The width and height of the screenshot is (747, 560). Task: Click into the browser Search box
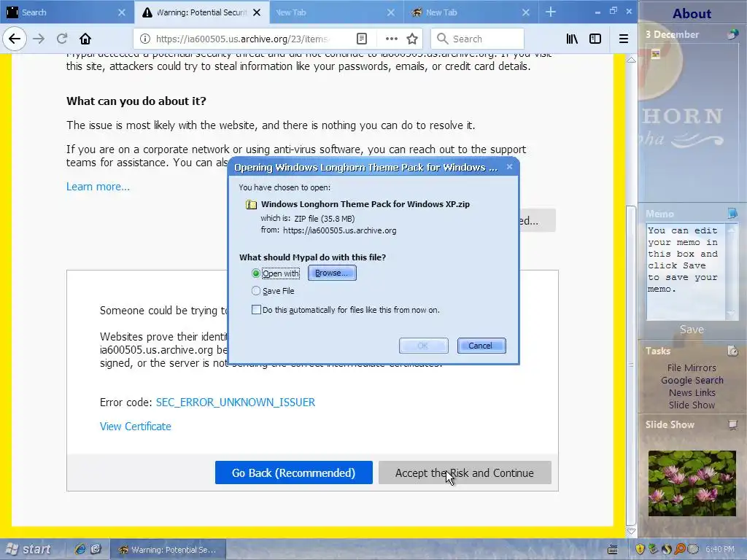[477, 39]
